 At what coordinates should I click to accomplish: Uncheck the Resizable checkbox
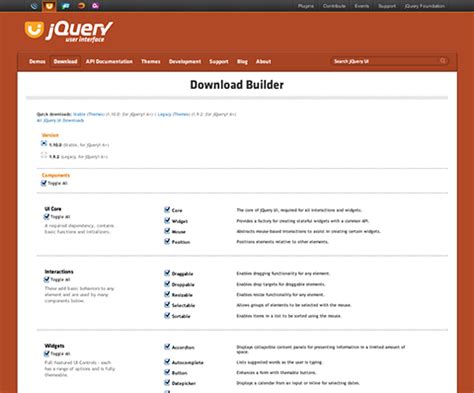click(x=167, y=294)
